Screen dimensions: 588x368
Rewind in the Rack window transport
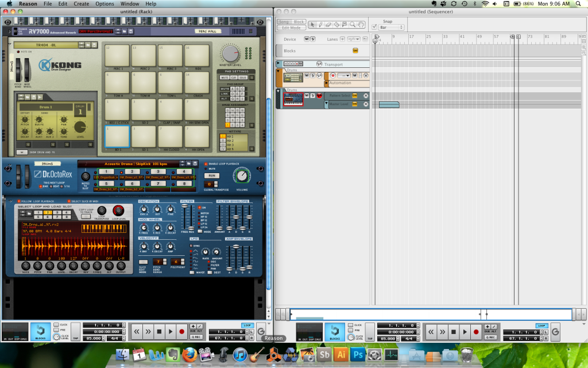137,332
